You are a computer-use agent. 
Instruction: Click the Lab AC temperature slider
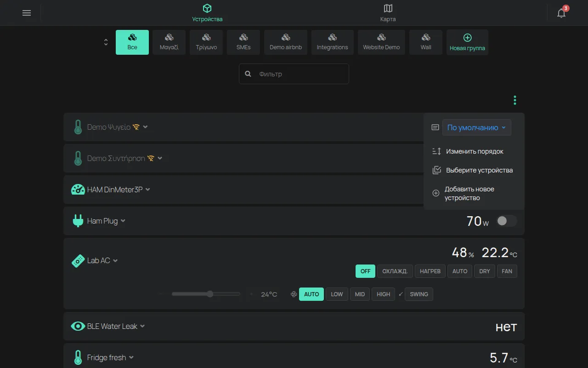point(206,294)
